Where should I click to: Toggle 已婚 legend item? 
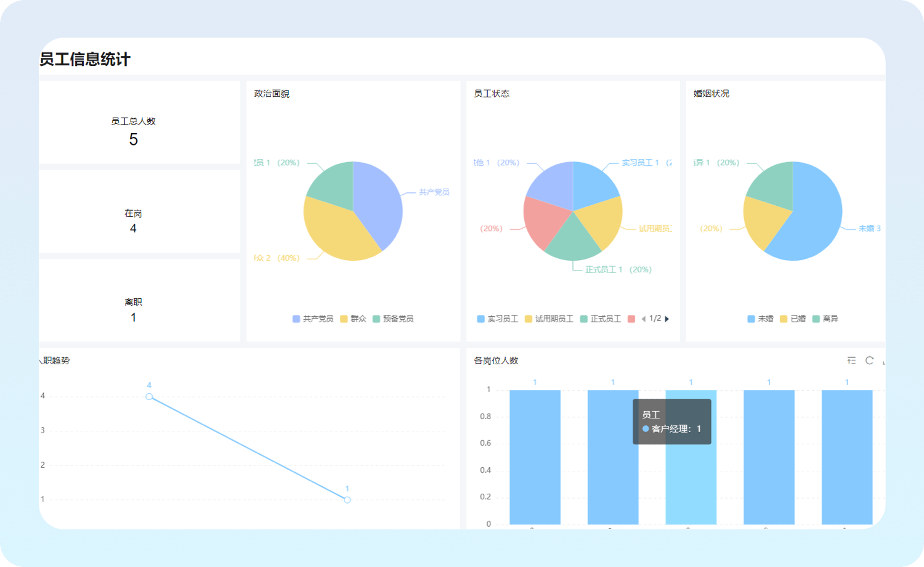tap(793, 319)
